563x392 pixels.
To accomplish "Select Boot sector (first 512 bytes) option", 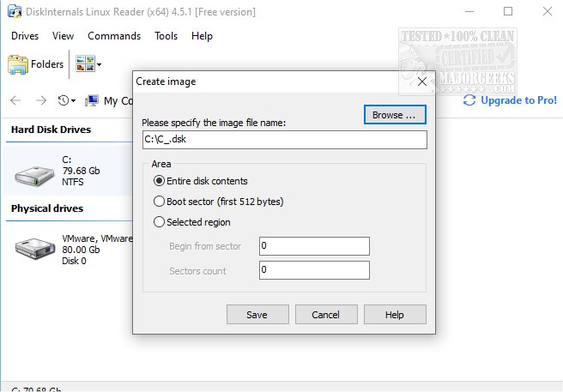I will (x=159, y=202).
